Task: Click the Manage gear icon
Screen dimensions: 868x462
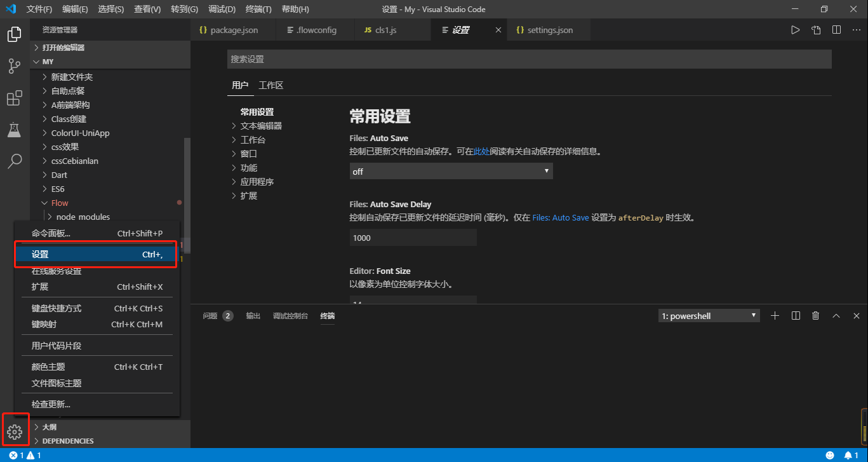Action: click(15, 433)
